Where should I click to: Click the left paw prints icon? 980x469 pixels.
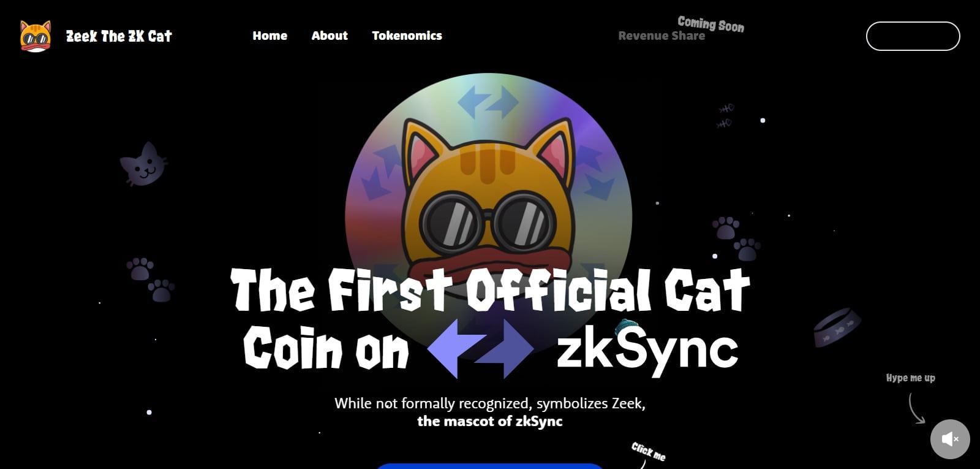coord(151,280)
